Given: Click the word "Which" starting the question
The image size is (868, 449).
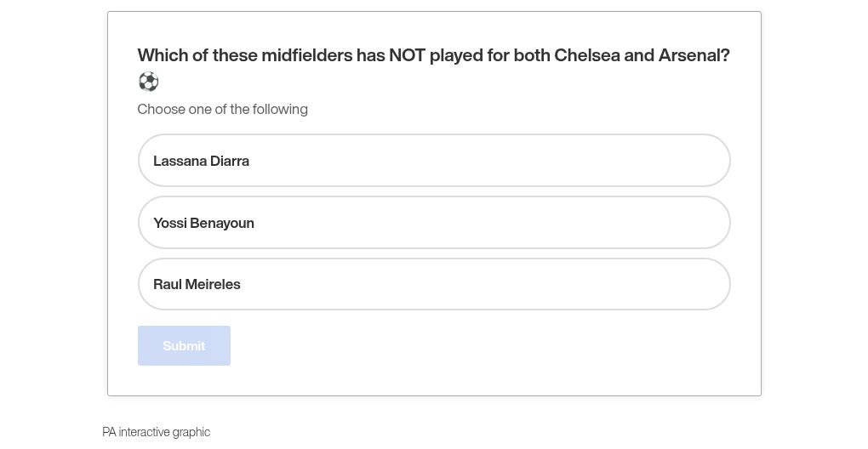Looking at the screenshot, I should pyautogui.click(x=162, y=56).
